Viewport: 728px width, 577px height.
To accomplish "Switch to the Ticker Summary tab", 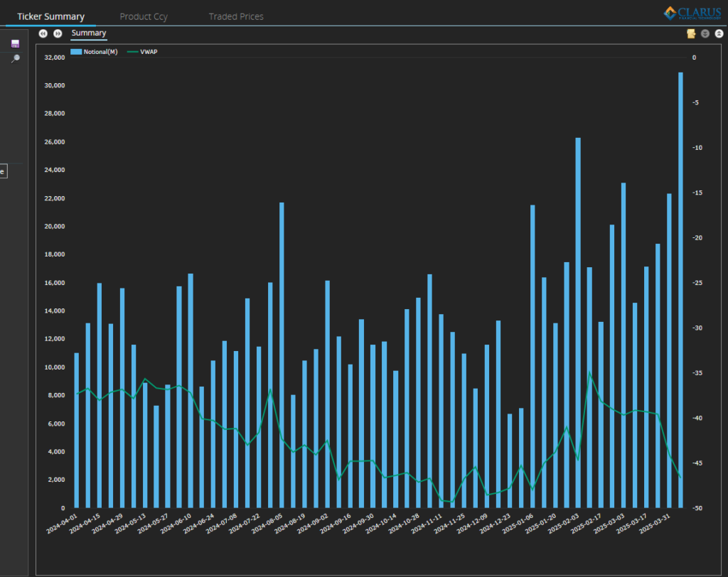I will [50, 17].
